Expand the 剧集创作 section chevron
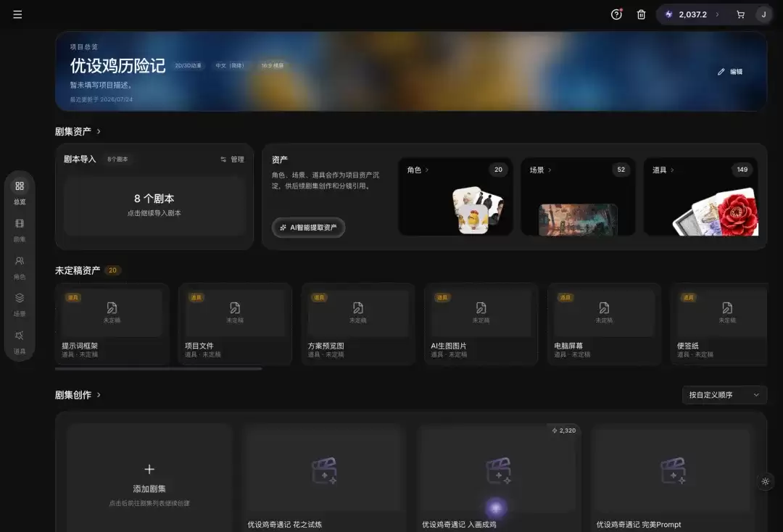The height and width of the screenshot is (532, 783). (x=99, y=395)
